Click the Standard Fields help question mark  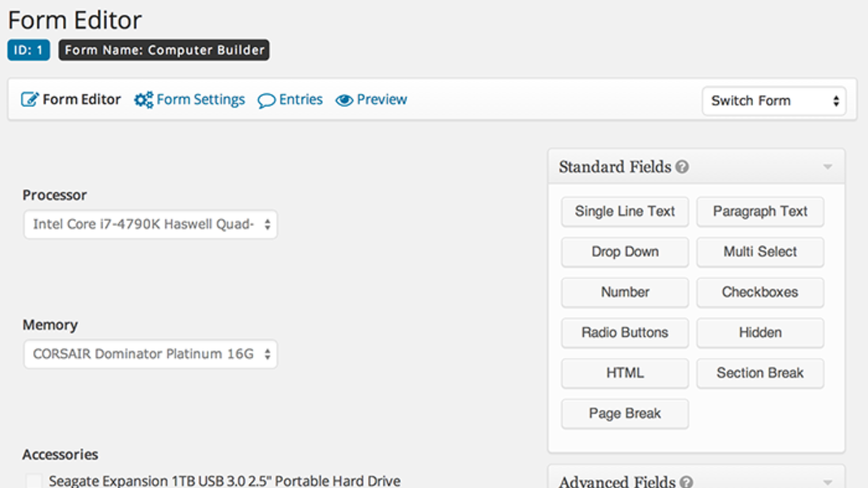pos(681,168)
